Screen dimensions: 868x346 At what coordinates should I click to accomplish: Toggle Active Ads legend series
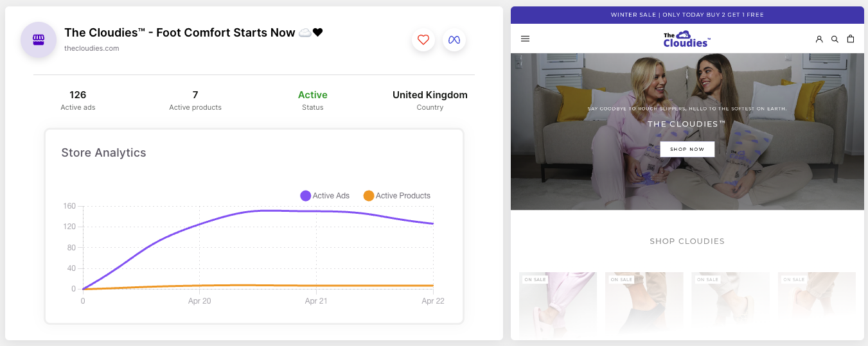[x=325, y=196]
